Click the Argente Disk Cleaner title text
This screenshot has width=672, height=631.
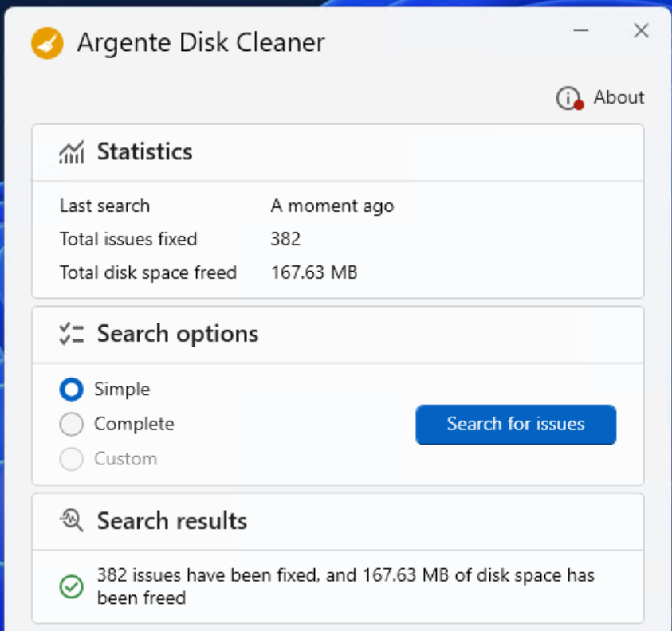point(199,43)
